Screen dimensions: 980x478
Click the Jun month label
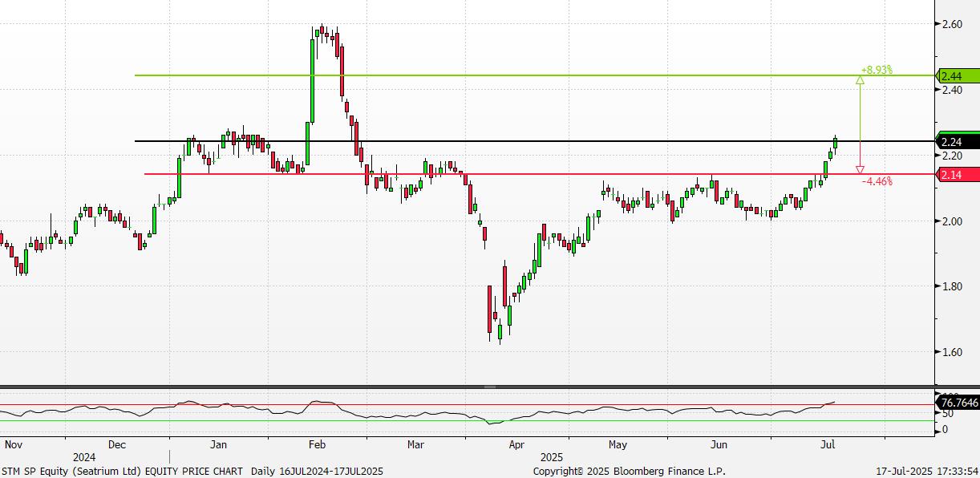tap(719, 444)
